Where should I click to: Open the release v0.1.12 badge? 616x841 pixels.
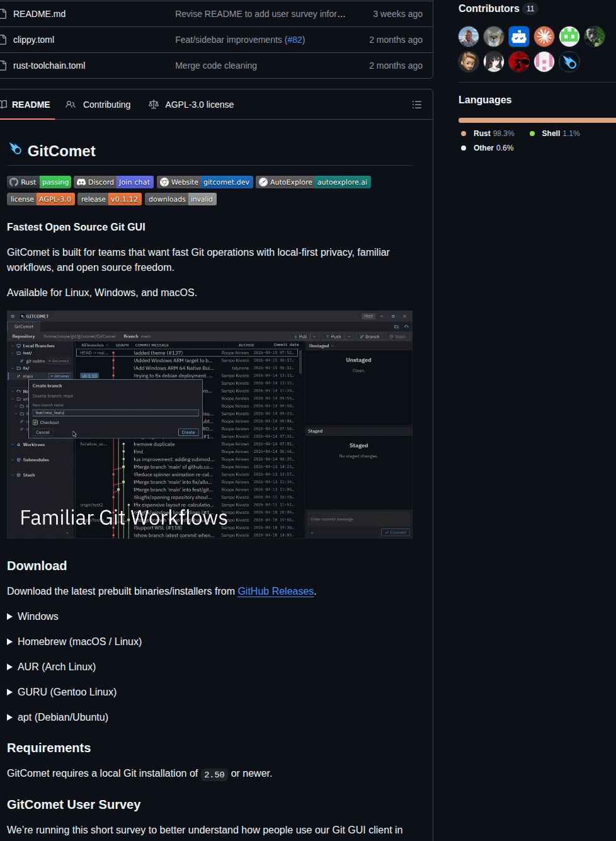[110, 199]
